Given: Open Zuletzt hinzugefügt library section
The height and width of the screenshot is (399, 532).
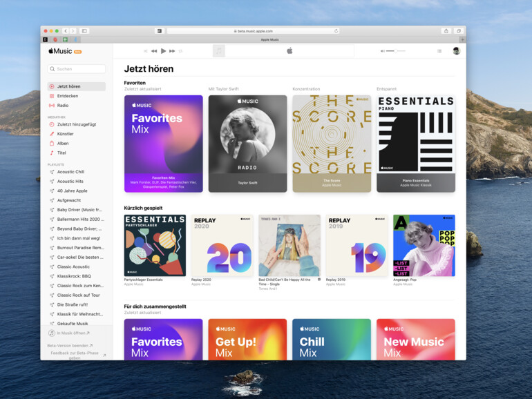Looking at the screenshot, I should (77, 124).
